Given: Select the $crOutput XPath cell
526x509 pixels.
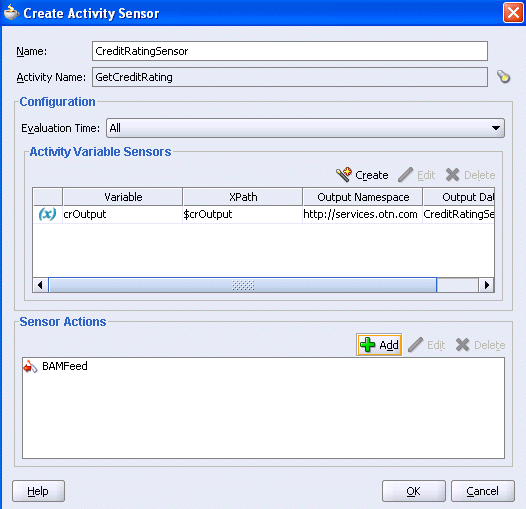Looking at the screenshot, I should click(243, 214).
